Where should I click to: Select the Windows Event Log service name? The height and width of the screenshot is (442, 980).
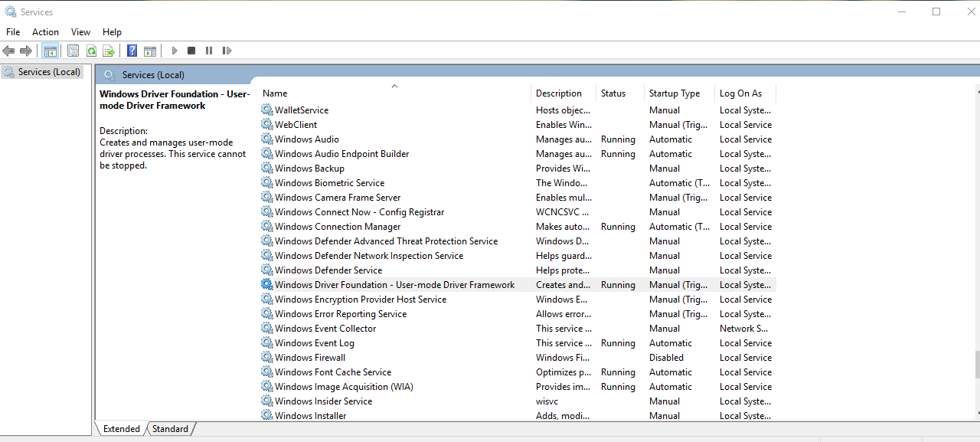[x=315, y=343]
